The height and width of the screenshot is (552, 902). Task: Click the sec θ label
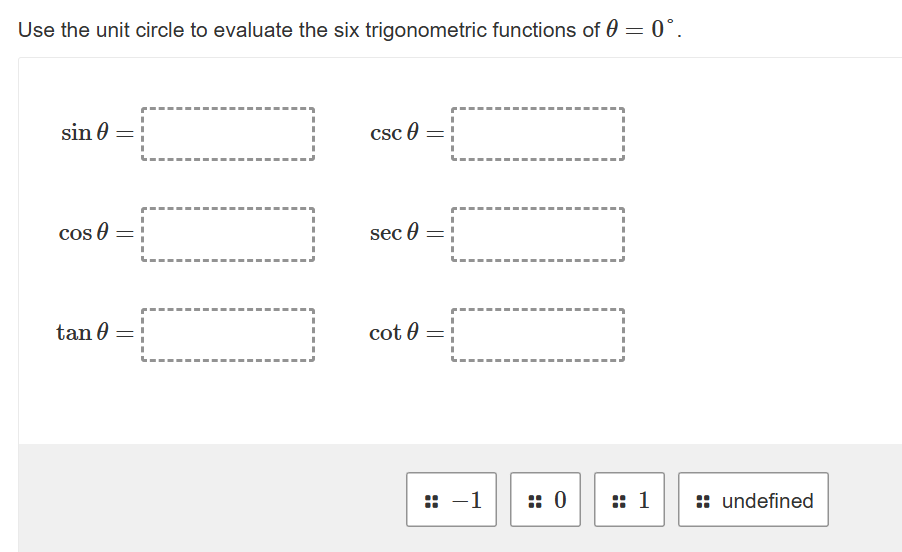click(393, 232)
